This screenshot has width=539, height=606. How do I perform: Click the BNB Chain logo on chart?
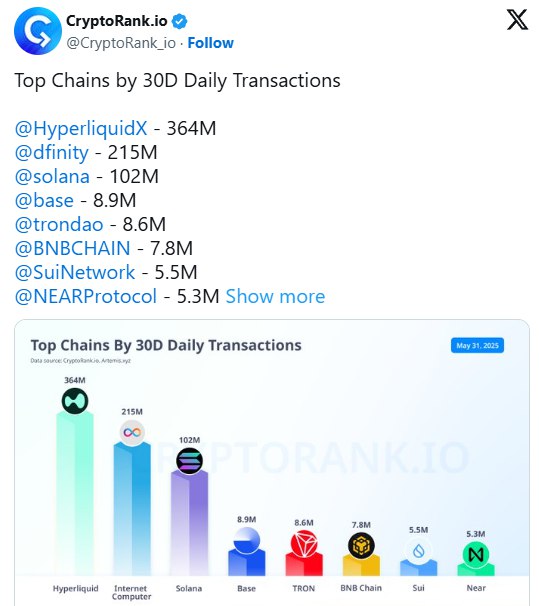[x=361, y=545]
